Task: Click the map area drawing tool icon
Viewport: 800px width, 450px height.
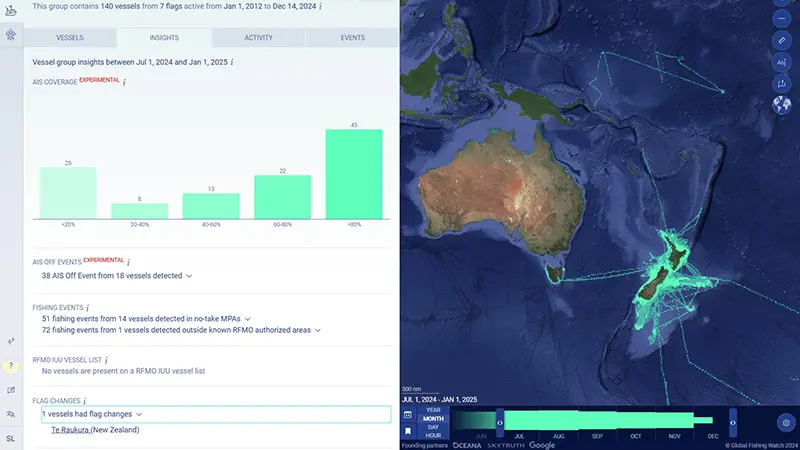Action: point(781,84)
